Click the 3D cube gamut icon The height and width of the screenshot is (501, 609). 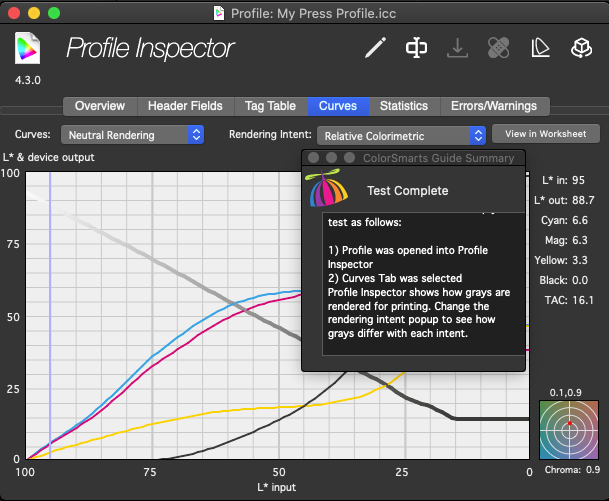(x=582, y=47)
